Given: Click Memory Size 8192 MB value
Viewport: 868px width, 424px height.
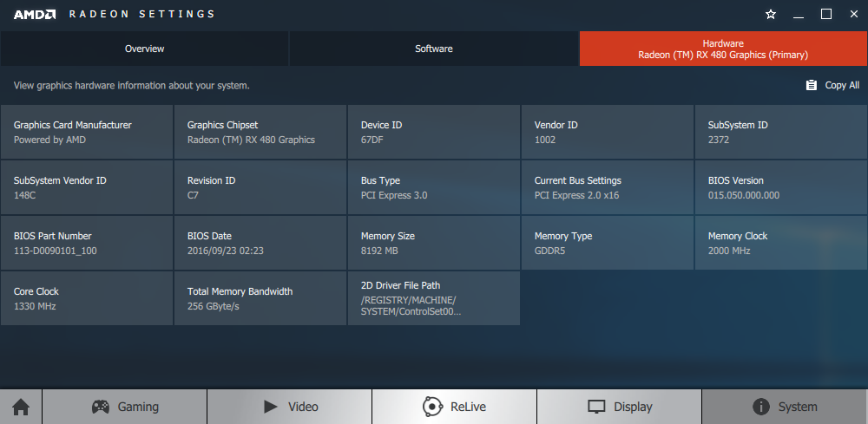Looking at the screenshot, I should (379, 251).
